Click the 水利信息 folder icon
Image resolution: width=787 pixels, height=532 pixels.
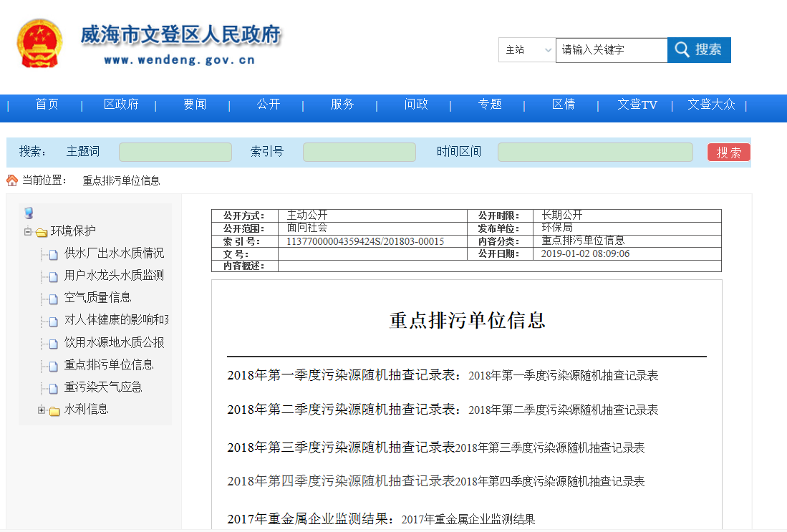pos(54,411)
